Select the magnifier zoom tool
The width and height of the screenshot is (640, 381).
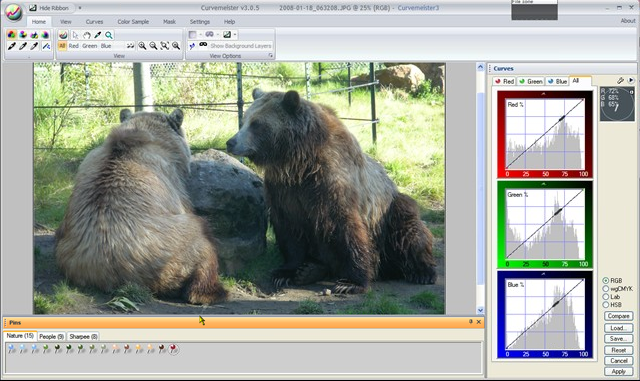tap(109, 35)
